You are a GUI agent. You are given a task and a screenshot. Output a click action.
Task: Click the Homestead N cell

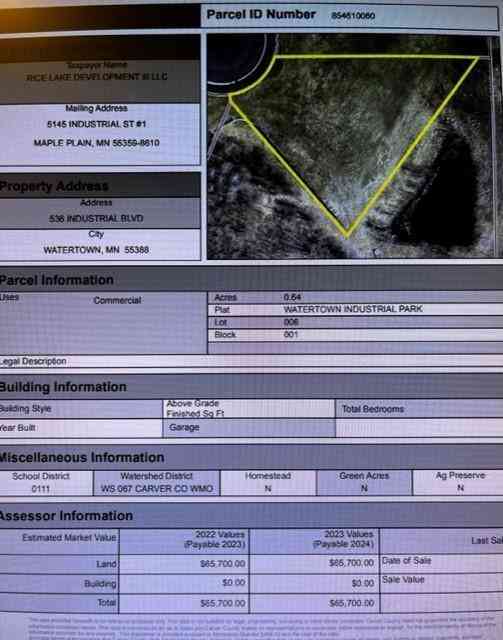[x=268, y=482]
